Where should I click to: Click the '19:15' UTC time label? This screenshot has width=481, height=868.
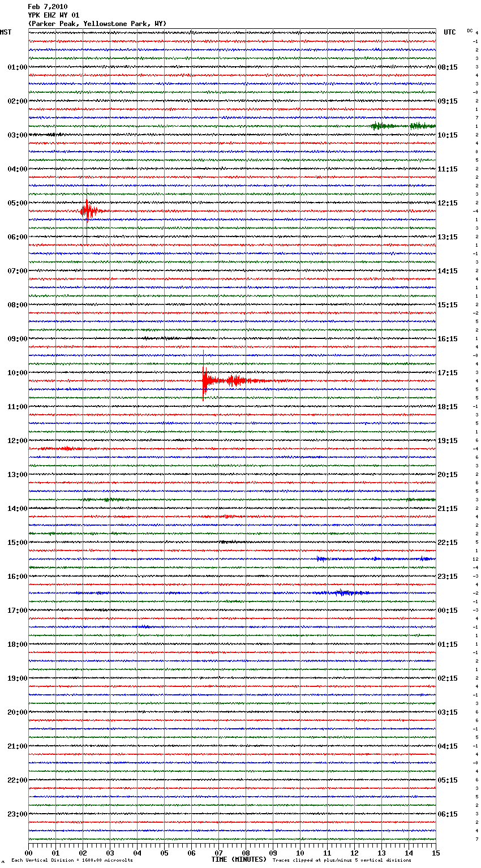[448, 441]
